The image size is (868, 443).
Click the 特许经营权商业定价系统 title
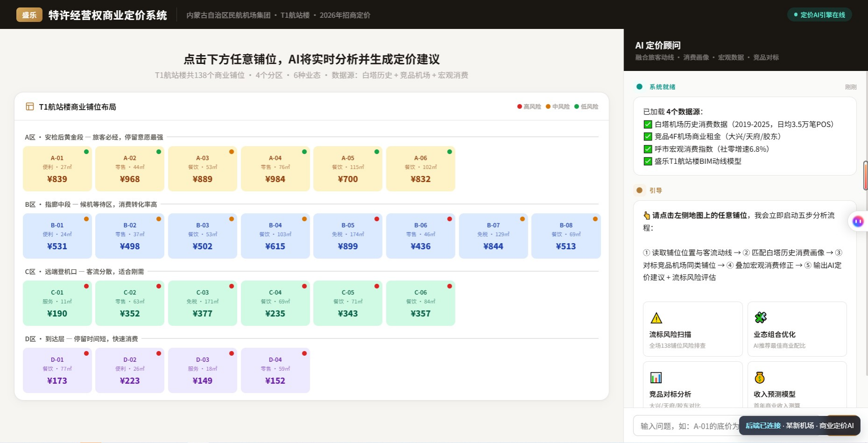[x=108, y=15]
